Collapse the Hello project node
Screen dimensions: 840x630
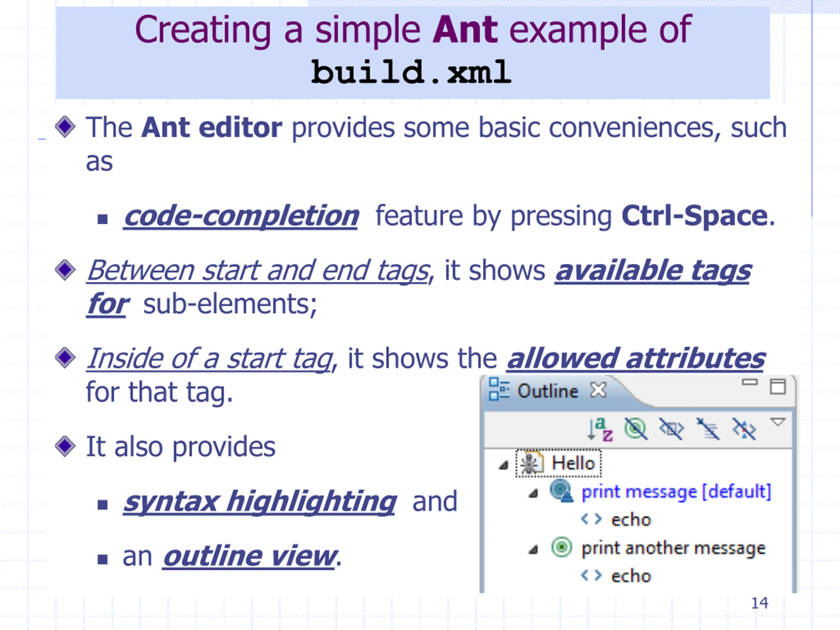point(504,465)
